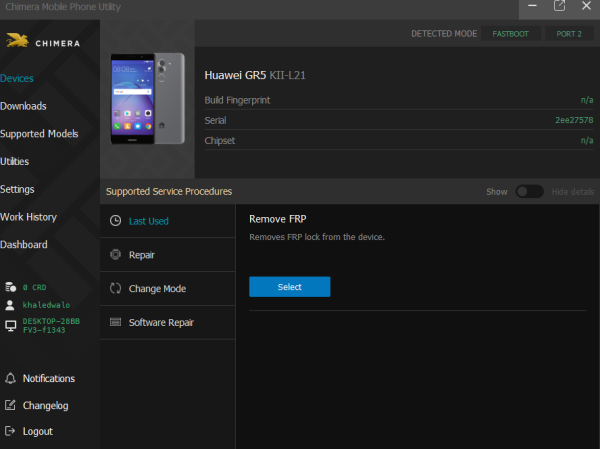Open the Dashboard page
This screenshot has height=449, width=600.
(x=24, y=245)
